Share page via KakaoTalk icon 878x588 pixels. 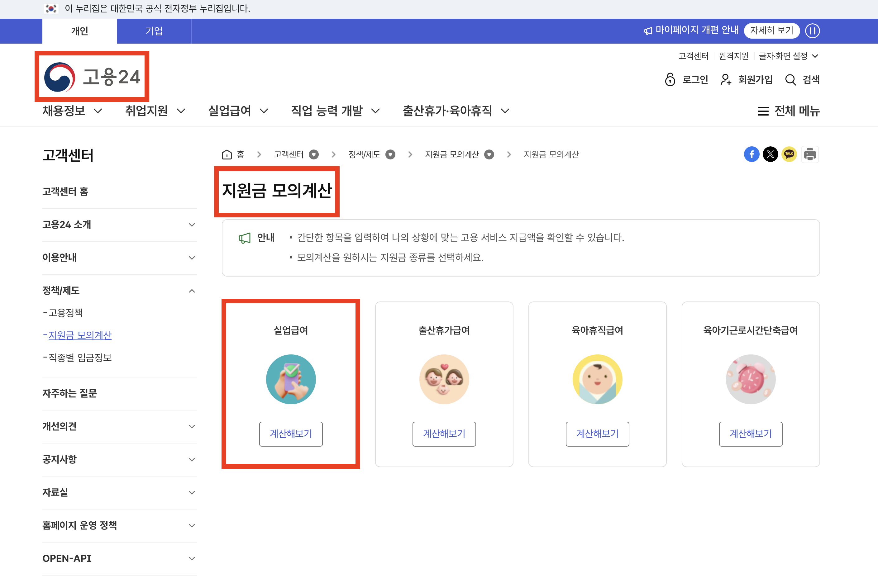pos(789,154)
